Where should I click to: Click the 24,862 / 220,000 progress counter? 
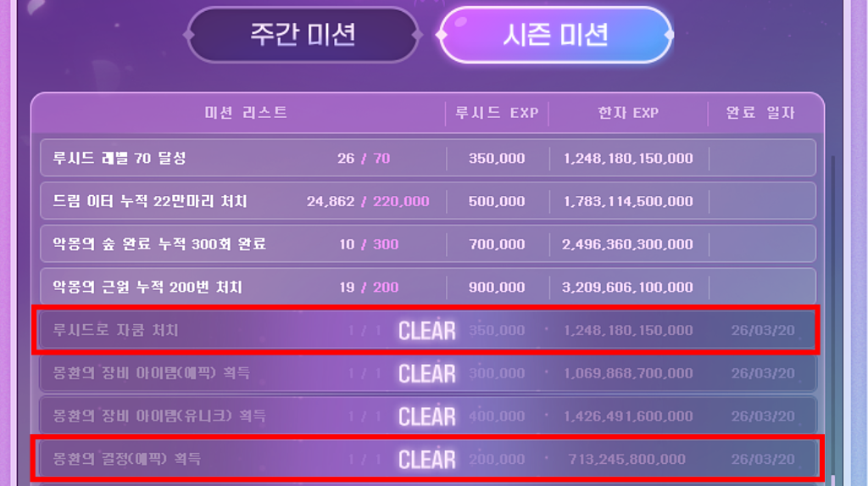pos(368,202)
